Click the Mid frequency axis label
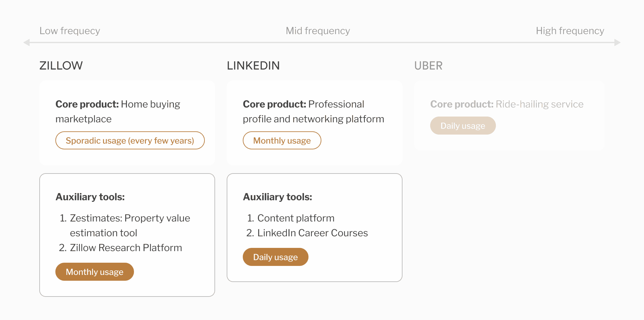This screenshot has width=644, height=320. [x=318, y=31]
